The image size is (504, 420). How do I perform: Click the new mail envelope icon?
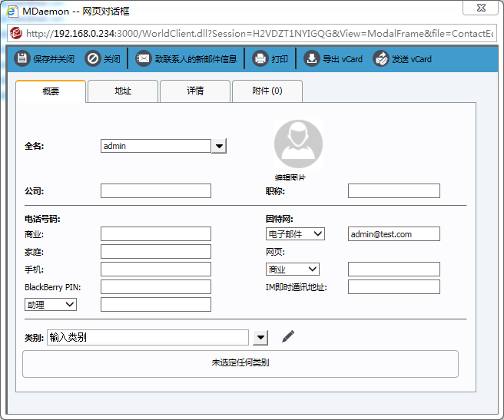pyautogui.click(x=144, y=59)
